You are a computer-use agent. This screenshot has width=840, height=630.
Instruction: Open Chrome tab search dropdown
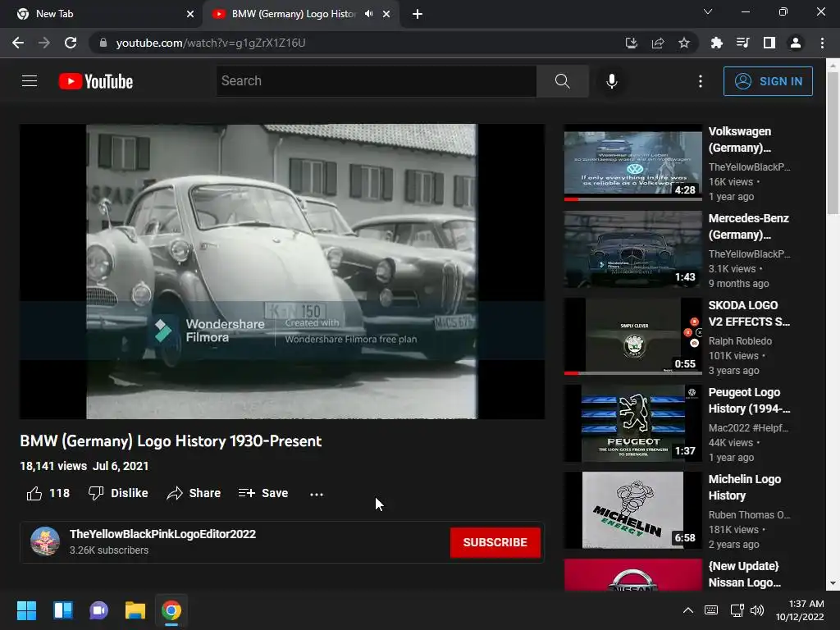pyautogui.click(x=708, y=11)
